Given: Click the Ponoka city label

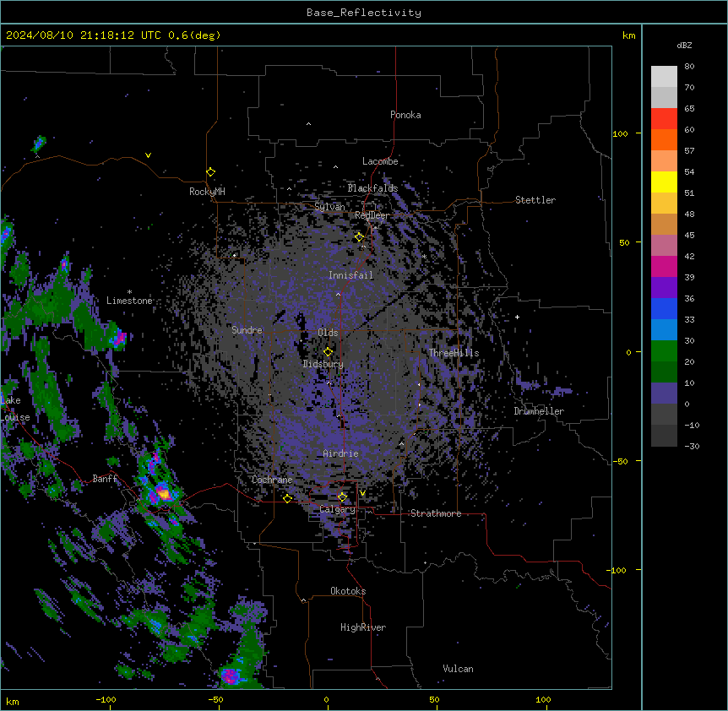Looking at the screenshot, I should pyautogui.click(x=405, y=115).
